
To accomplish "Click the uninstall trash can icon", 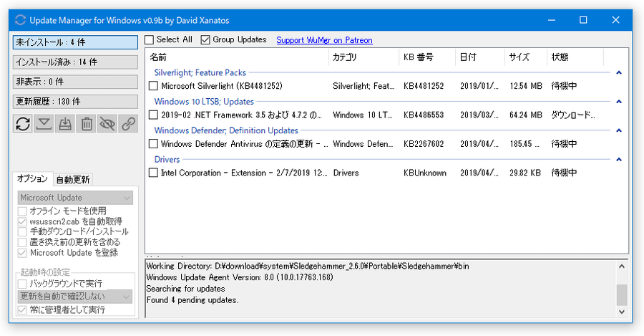I will [87, 123].
